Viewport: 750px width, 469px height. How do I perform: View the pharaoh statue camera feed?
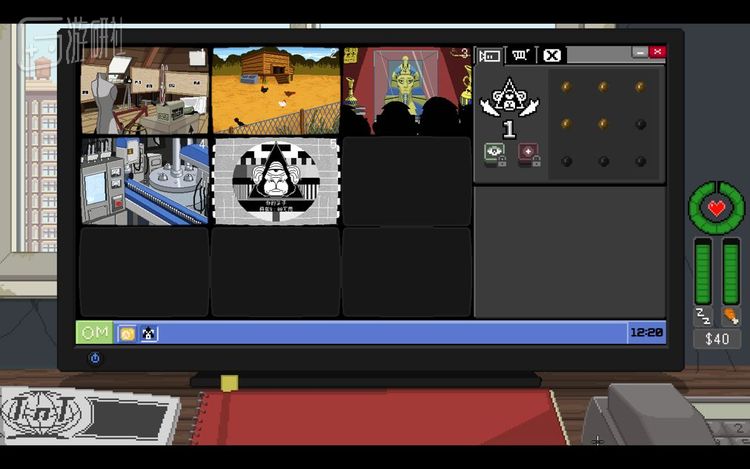407,90
